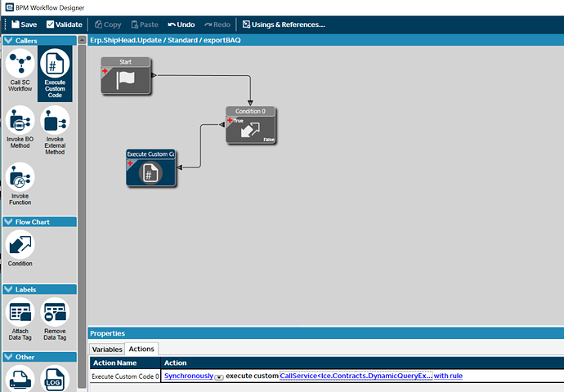Click the 'with rule' link
The image size is (564, 392).
(448, 376)
